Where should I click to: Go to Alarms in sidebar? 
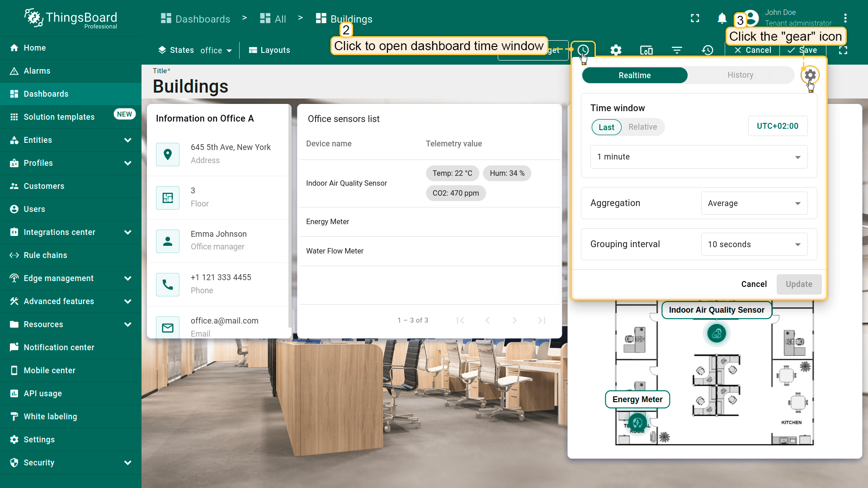click(37, 71)
